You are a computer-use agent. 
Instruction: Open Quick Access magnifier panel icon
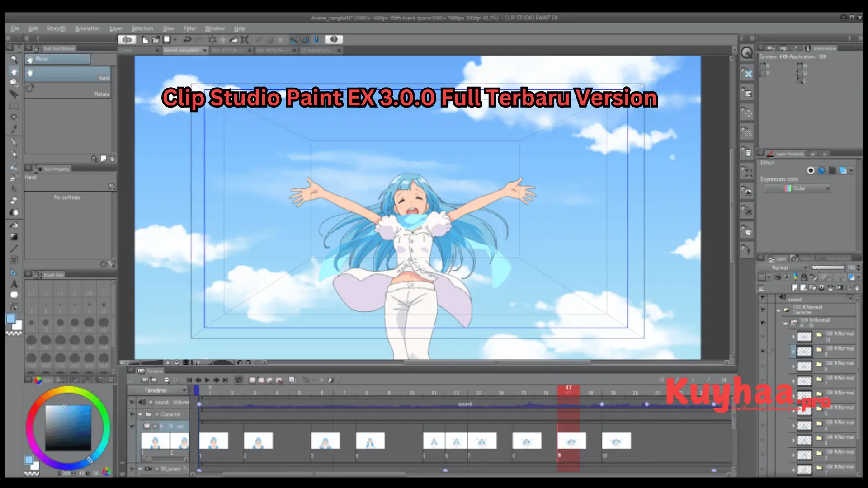tap(747, 53)
